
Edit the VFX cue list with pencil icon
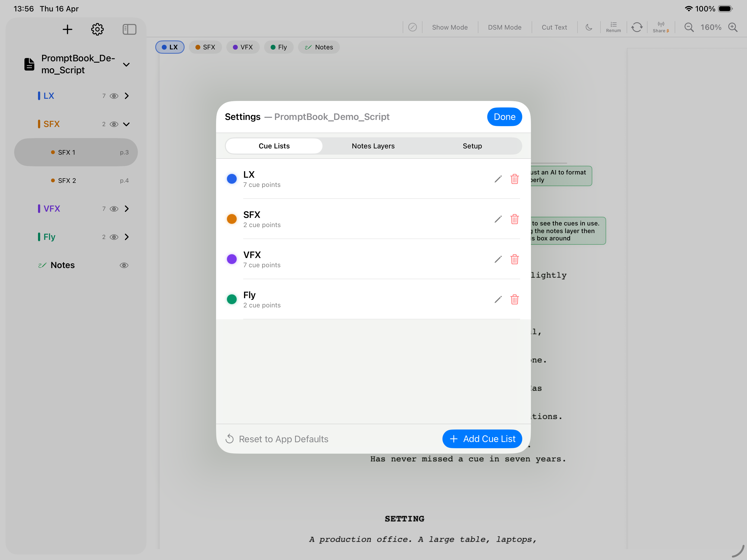tap(498, 259)
